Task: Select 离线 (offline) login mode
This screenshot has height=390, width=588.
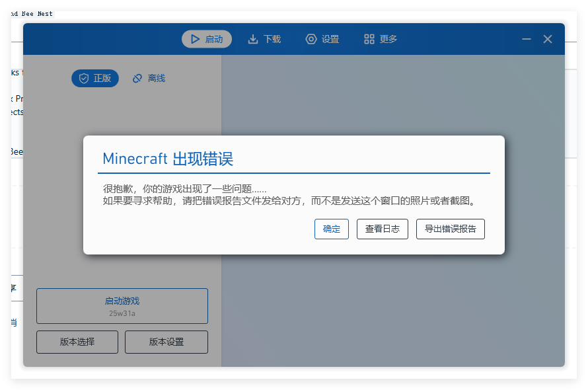Action: pos(149,78)
